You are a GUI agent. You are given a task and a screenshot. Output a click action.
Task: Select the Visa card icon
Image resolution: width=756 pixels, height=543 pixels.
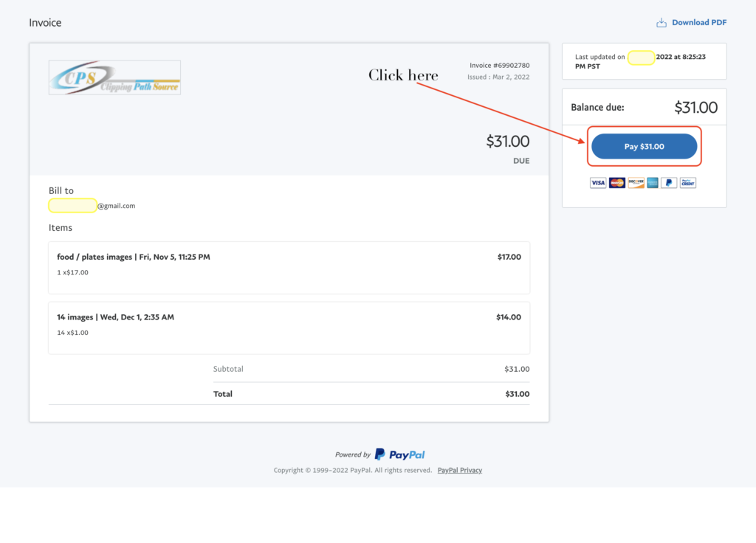[x=598, y=183]
